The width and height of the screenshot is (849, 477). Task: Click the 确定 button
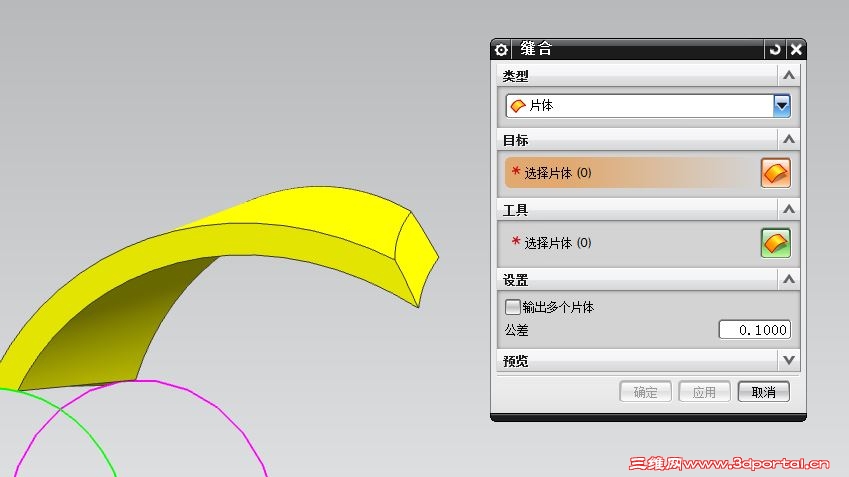(645, 392)
